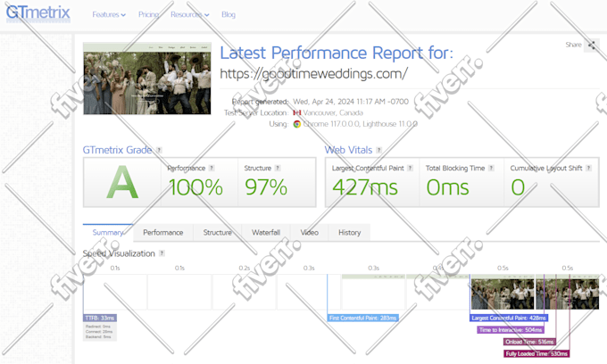Image resolution: width=607 pixels, height=364 pixels.
Task: Click the Share label
Action: pos(573,45)
